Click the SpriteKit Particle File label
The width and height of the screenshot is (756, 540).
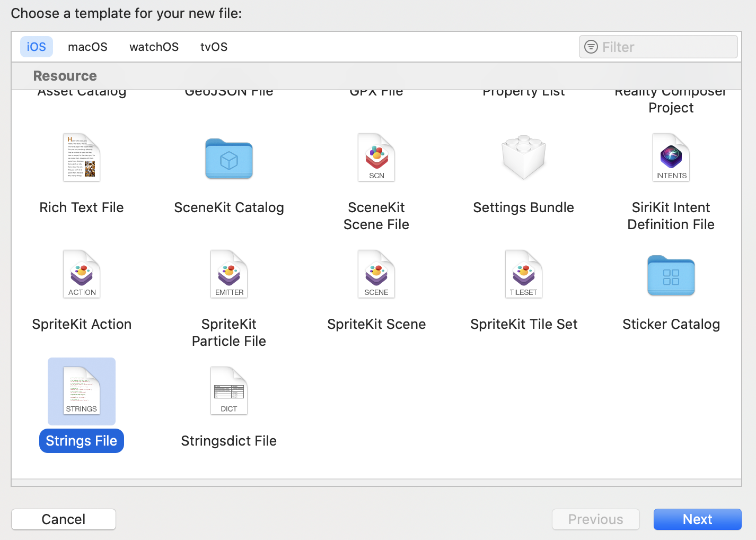click(229, 333)
